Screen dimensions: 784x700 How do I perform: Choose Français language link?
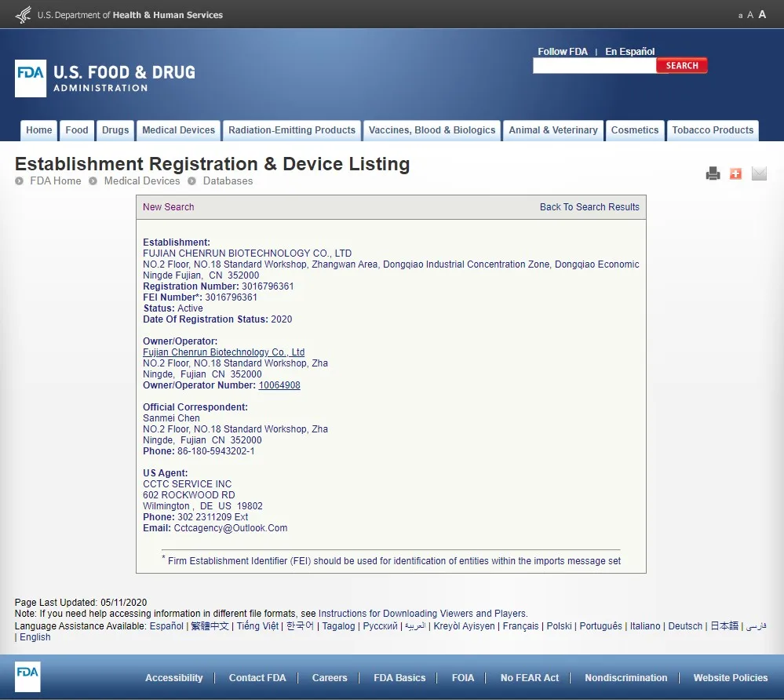(x=520, y=626)
